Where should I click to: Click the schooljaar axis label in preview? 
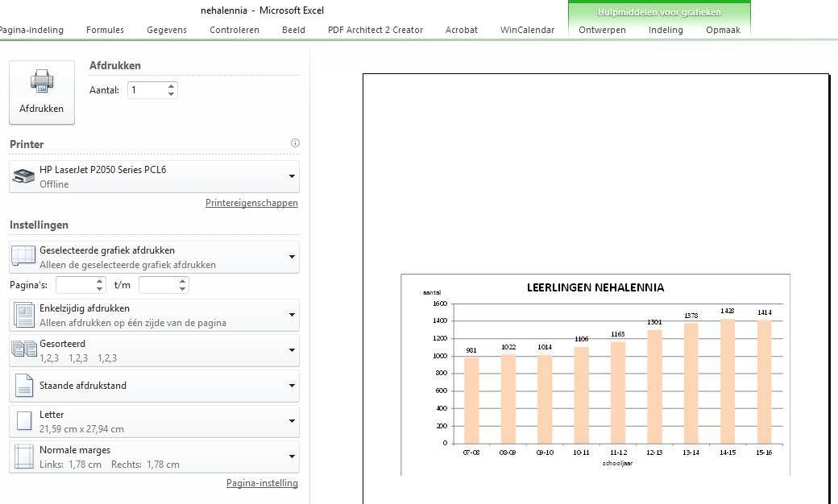[617, 464]
